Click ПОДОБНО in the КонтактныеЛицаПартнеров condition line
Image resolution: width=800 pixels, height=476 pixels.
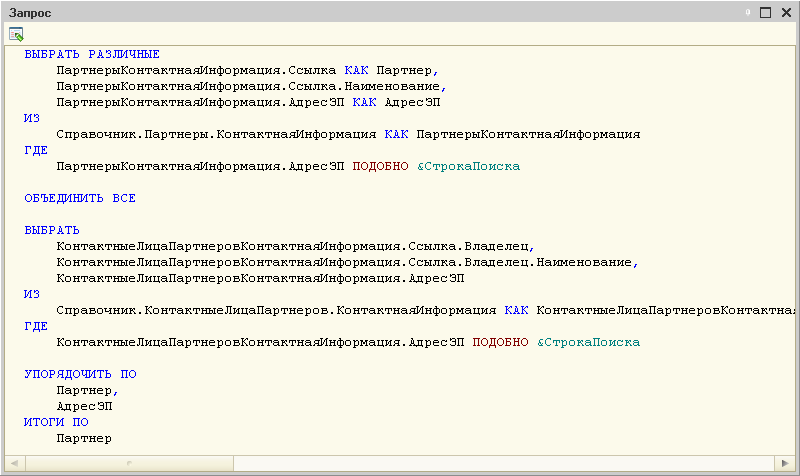(501, 342)
